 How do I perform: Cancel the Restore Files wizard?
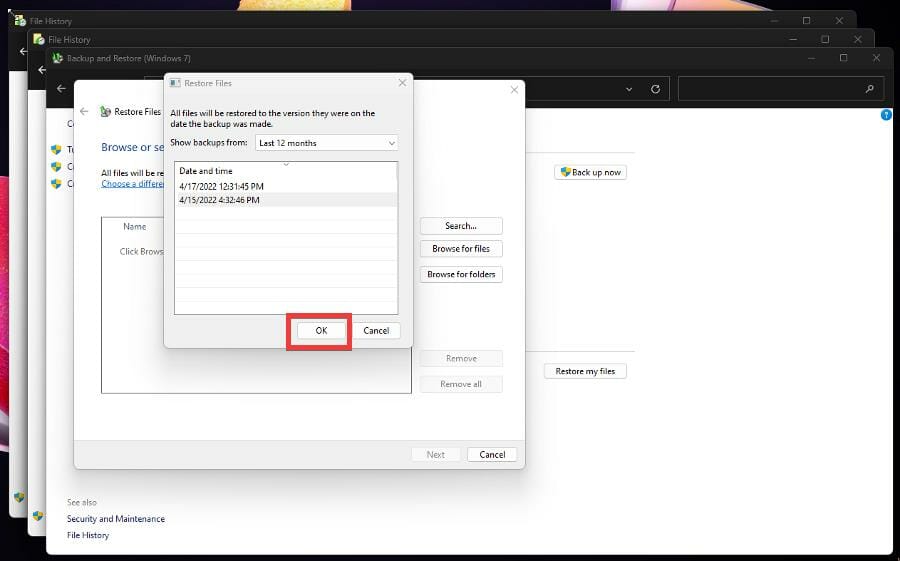(492, 455)
